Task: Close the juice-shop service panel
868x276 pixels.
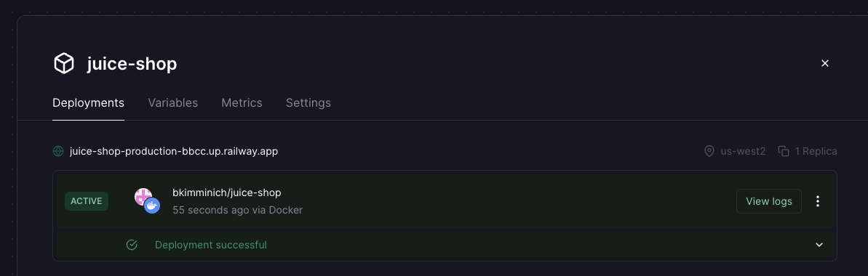Action: (x=825, y=64)
